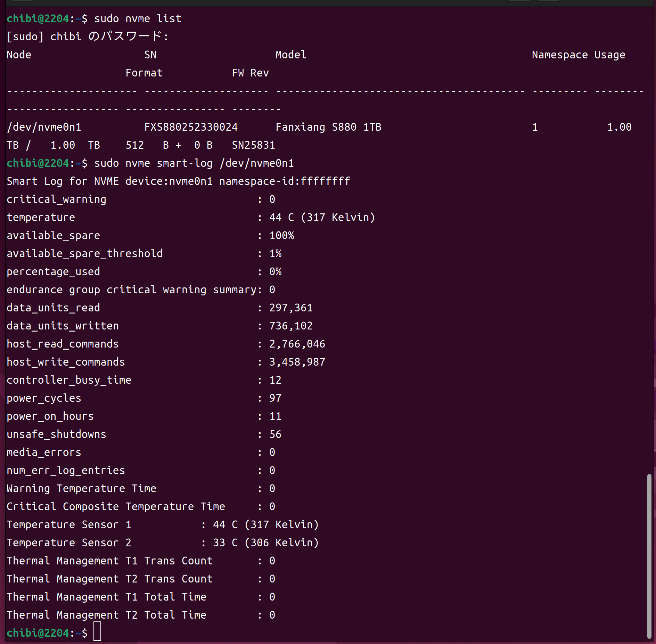Click the 'Model' column header
Viewport: 656px width, 644px height.
pos(291,55)
